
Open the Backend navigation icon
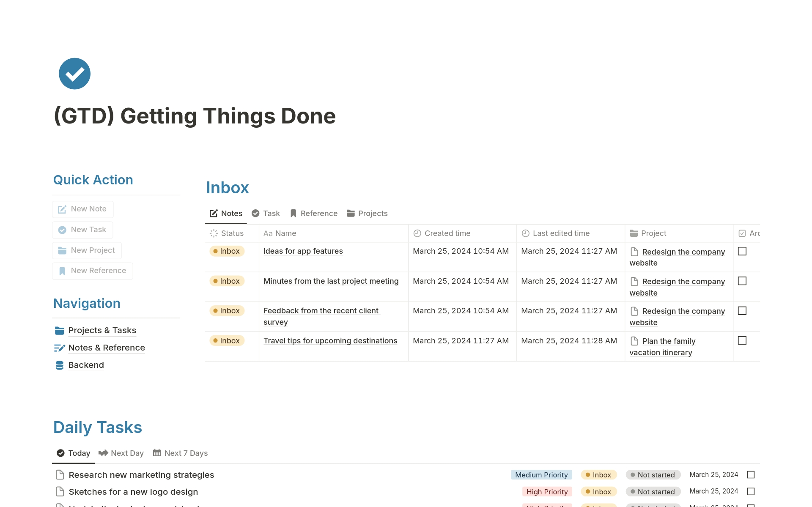pyautogui.click(x=58, y=364)
